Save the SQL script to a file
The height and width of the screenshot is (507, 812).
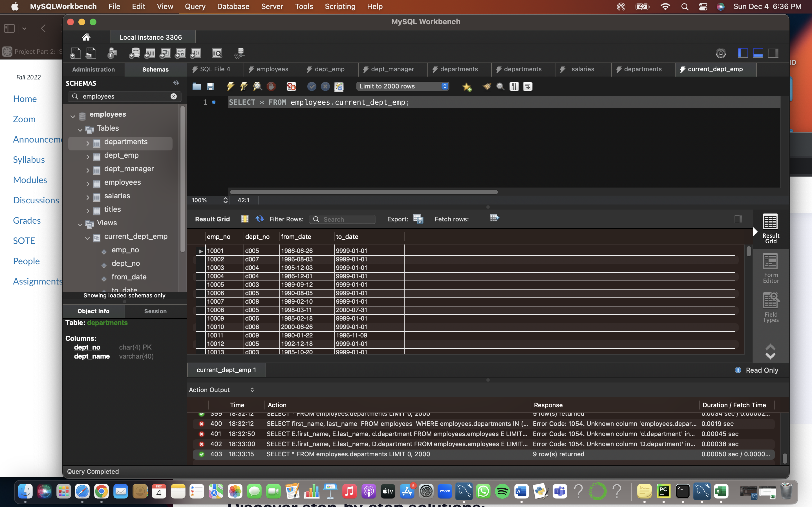[210, 86]
